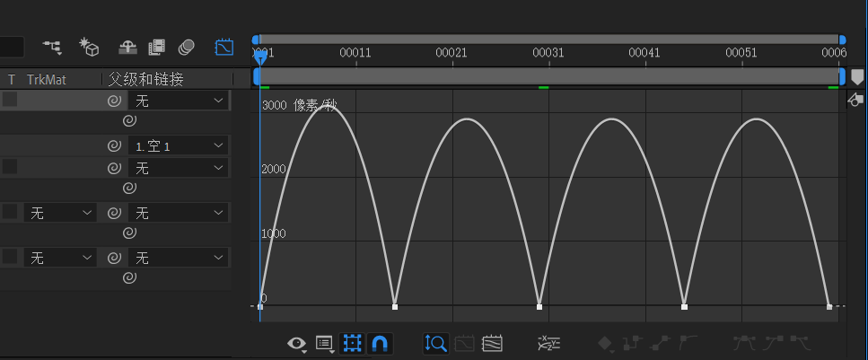Click the TrkMat column header
This screenshot has width=868, height=360.
coord(47,80)
